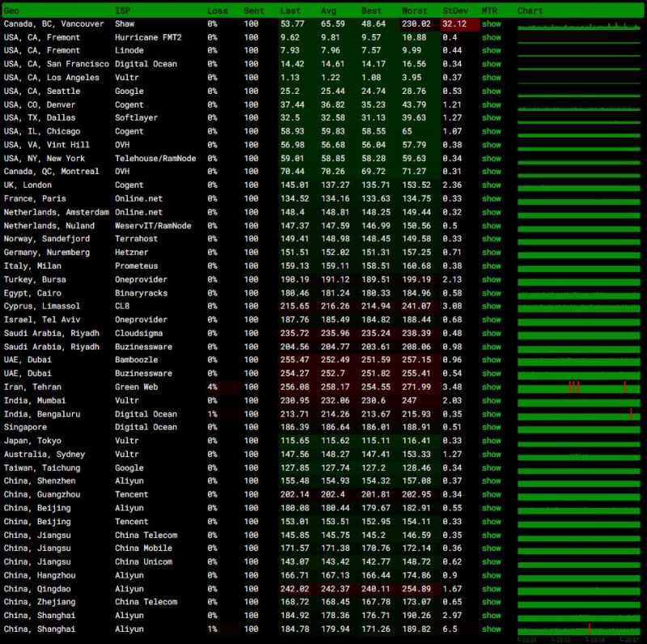Show MTR for Israel Tel Aviv

click(x=491, y=320)
